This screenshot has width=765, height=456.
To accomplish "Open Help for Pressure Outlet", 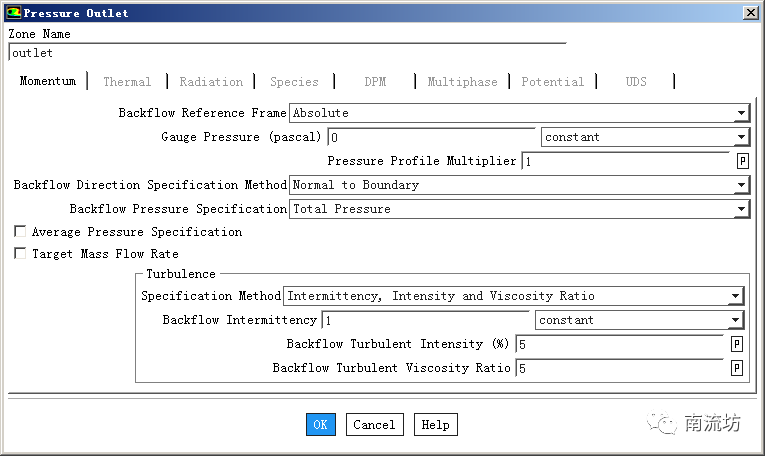I will [x=435, y=425].
